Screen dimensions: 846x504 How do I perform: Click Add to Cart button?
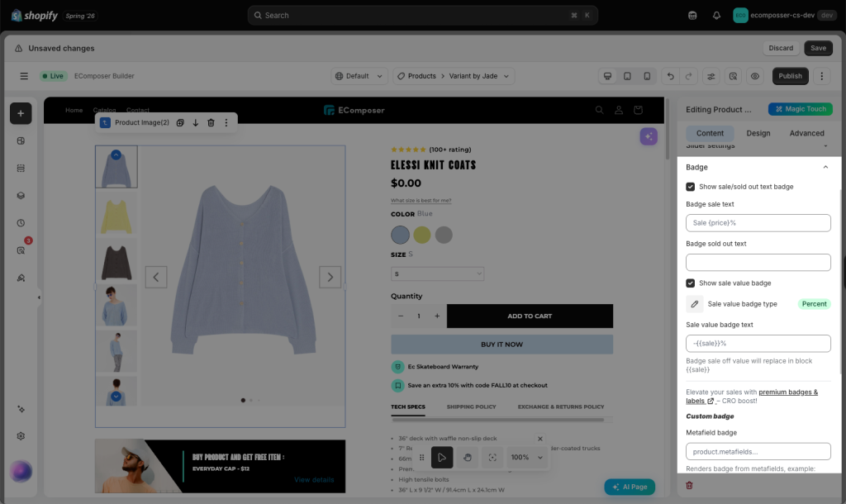pyautogui.click(x=530, y=316)
